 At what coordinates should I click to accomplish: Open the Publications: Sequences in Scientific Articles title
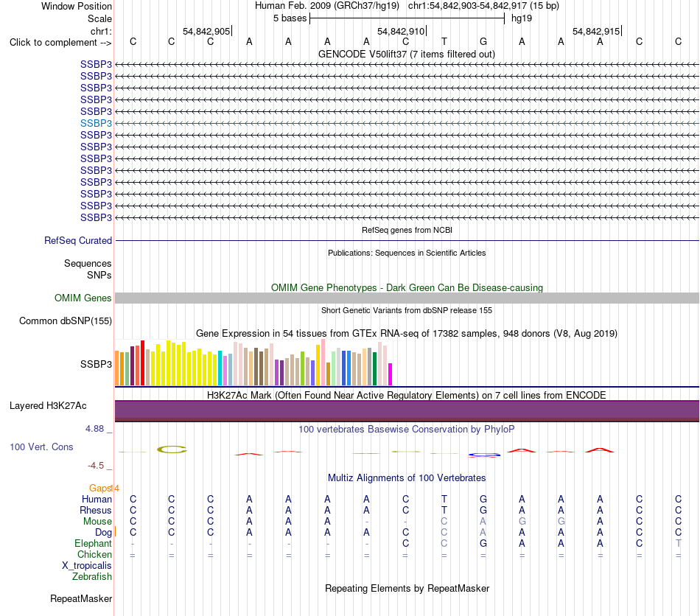click(407, 253)
